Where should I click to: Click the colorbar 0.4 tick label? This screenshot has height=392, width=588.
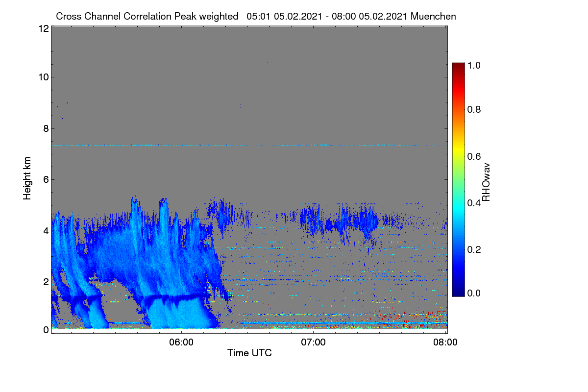click(x=476, y=203)
